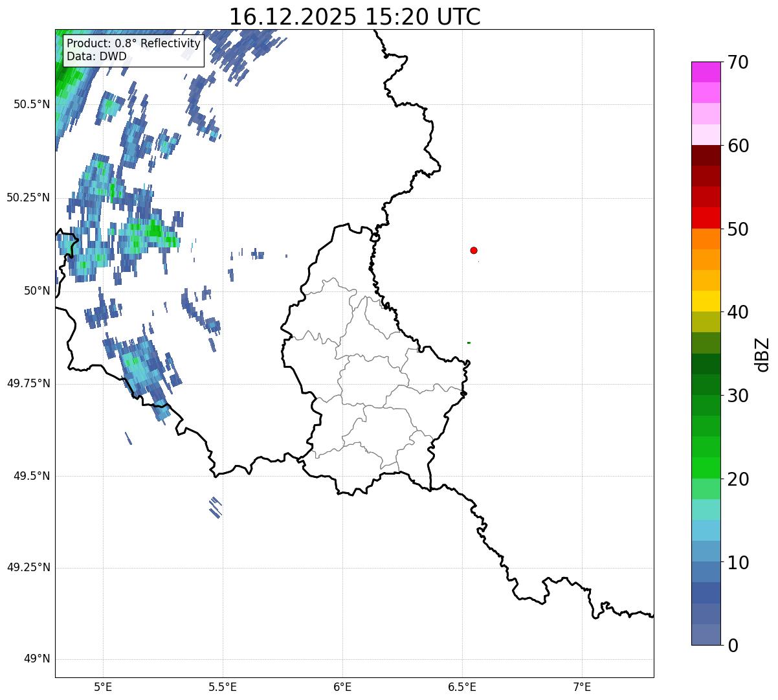
Task: Click the title '16.12.2025 15:20 UTC'
Action: (355, 16)
